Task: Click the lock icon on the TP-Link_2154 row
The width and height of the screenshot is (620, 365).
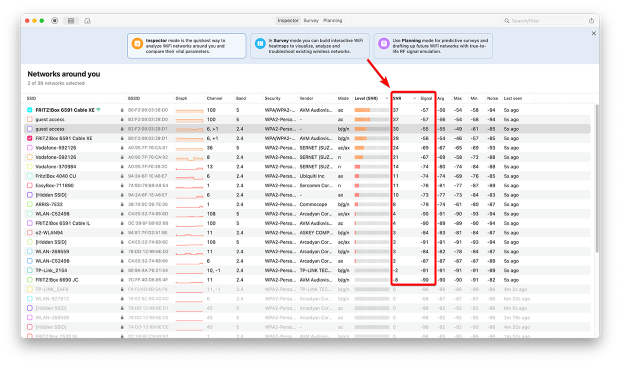Action: [122, 270]
